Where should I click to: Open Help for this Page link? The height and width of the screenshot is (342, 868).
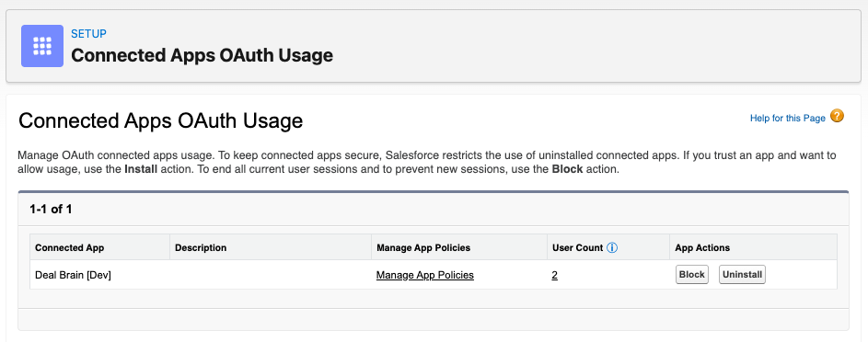[787, 119]
